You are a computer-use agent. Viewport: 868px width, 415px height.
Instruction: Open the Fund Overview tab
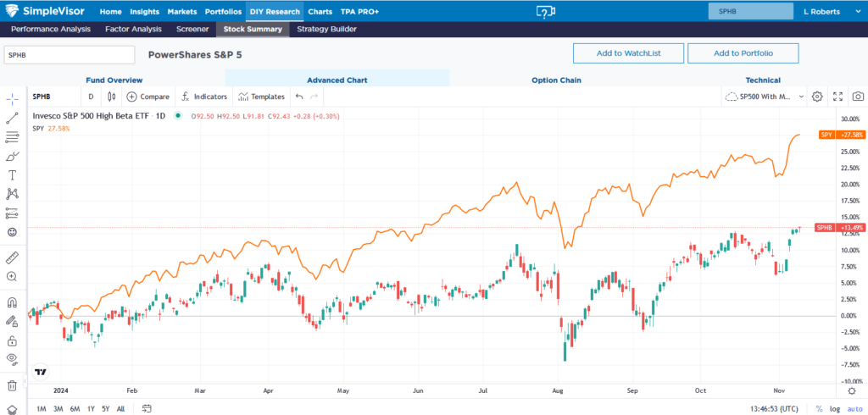(x=114, y=80)
